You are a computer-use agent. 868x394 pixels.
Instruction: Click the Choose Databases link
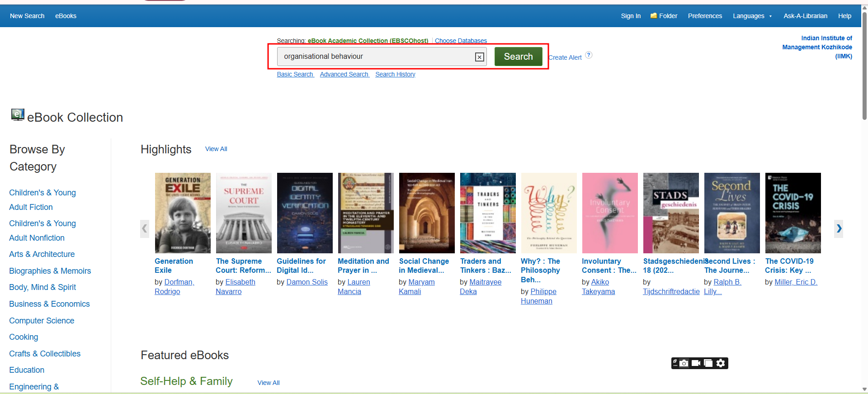(461, 41)
